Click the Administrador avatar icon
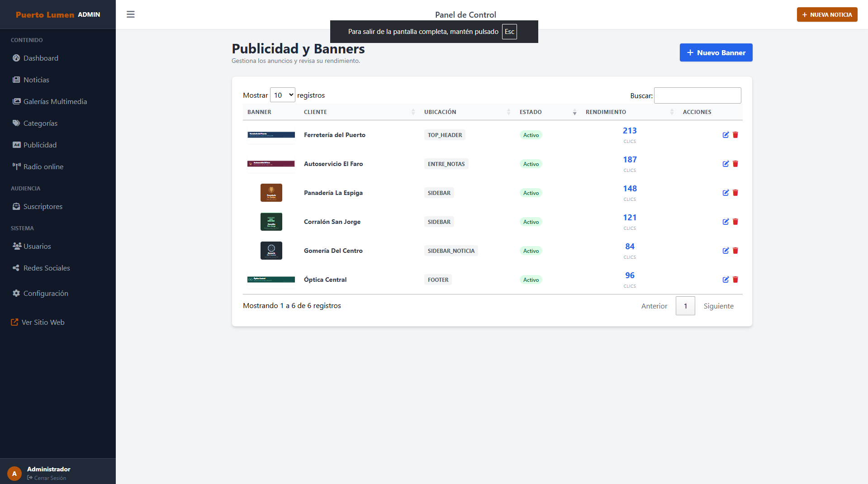Image resolution: width=868 pixels, height=484 pixels. [14, 473]
